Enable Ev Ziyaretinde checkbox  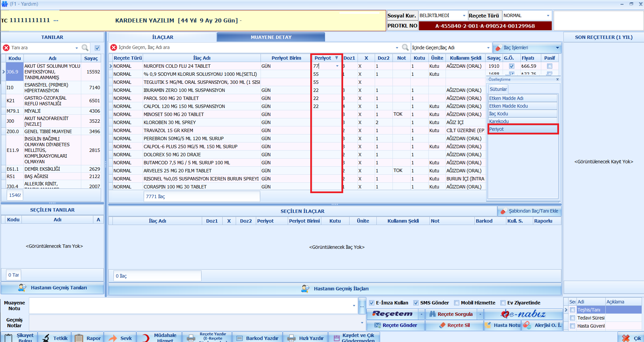coord(503,303)
